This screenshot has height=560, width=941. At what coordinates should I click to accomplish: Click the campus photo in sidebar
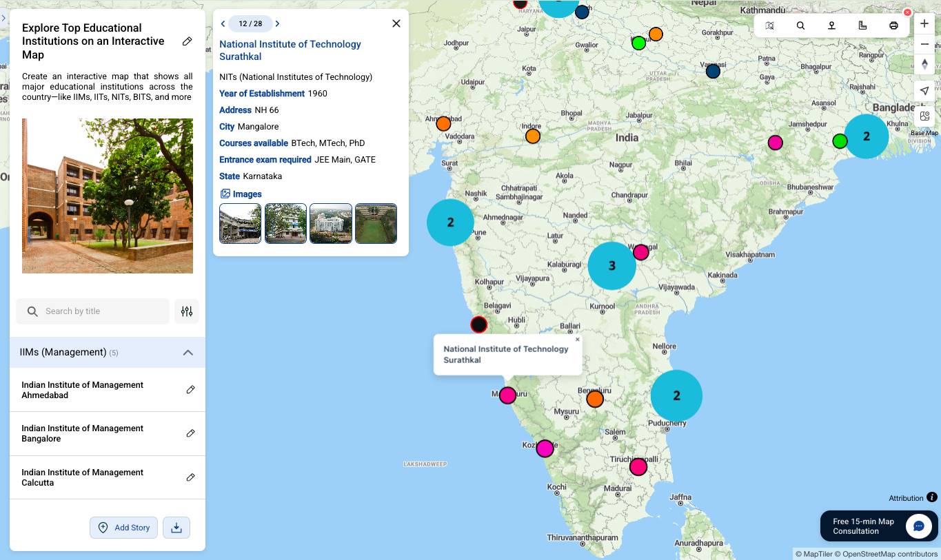(x=108, y=196)
